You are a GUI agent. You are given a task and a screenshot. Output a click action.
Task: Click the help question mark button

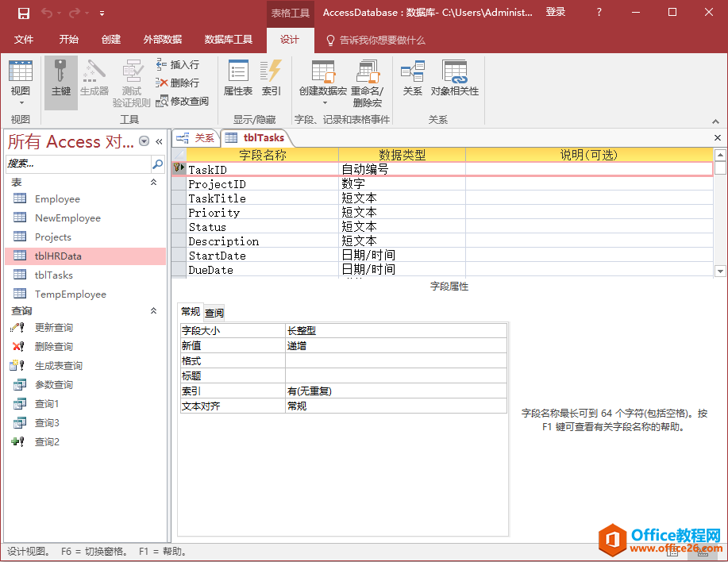[x=599, y=13]
